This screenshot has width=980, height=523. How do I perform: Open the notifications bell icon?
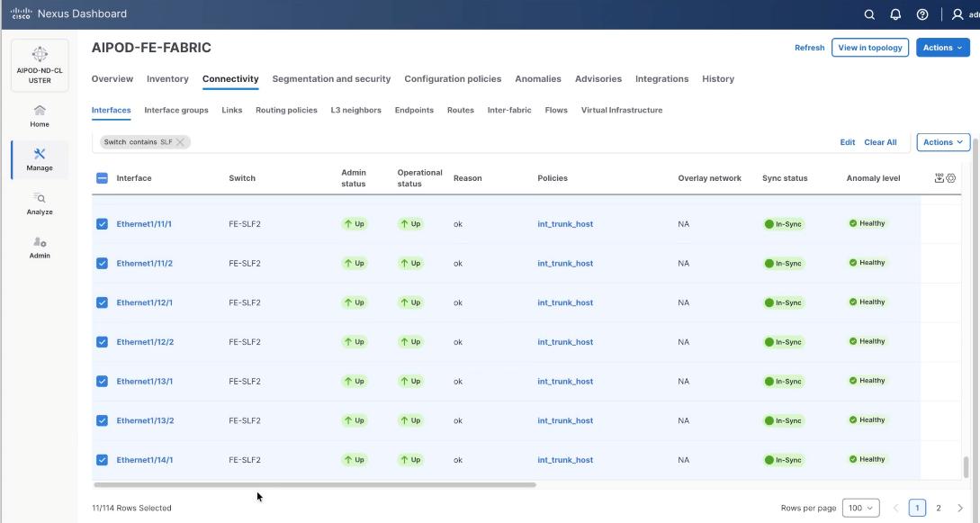pos(895,14)
